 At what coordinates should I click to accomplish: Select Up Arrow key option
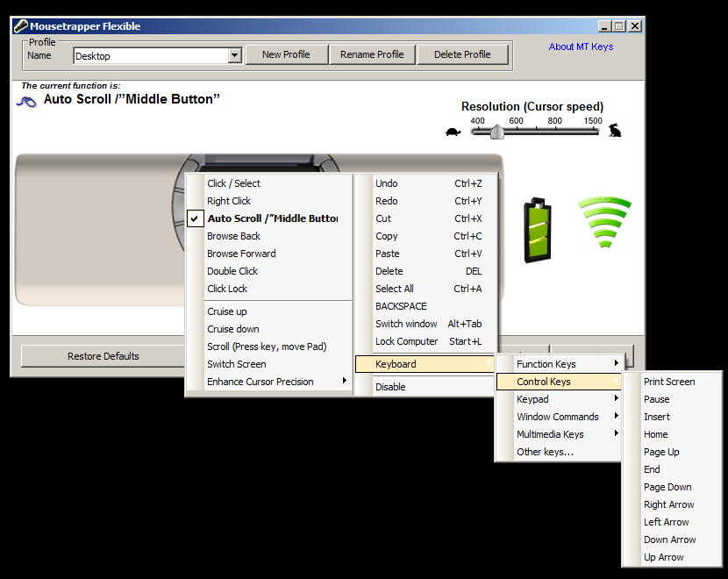coord(672,557)
